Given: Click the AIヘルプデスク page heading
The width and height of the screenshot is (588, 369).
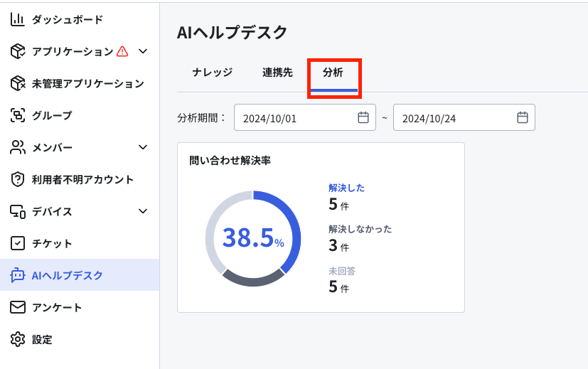Looking at the screenshot, I should tap(232, 32).
